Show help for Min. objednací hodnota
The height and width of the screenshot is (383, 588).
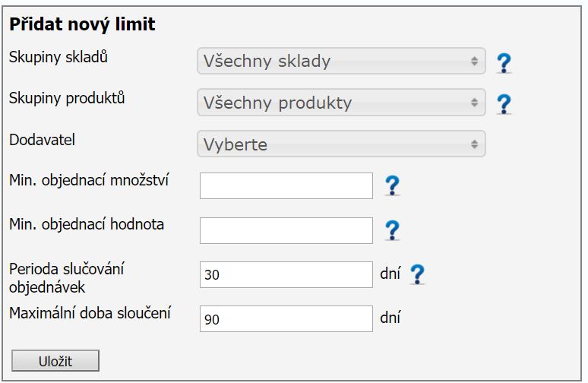click(x=392, y=230)
